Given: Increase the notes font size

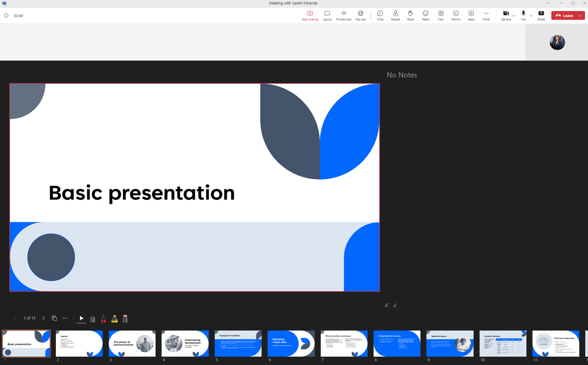Looking at the screenshot, I should coord(386,305).
